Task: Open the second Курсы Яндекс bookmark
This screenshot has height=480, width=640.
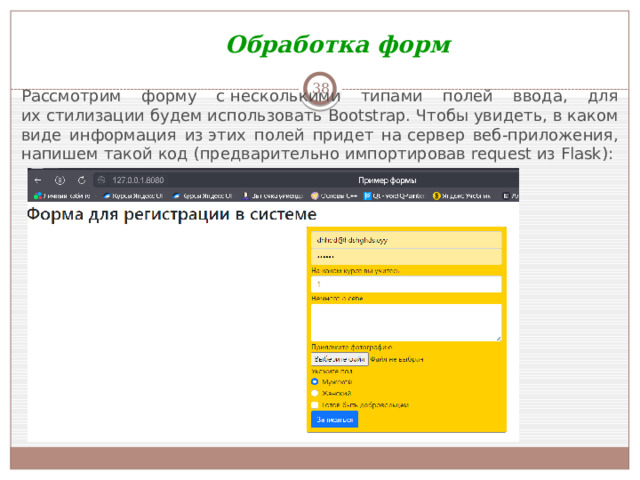Action: [202, 196]
